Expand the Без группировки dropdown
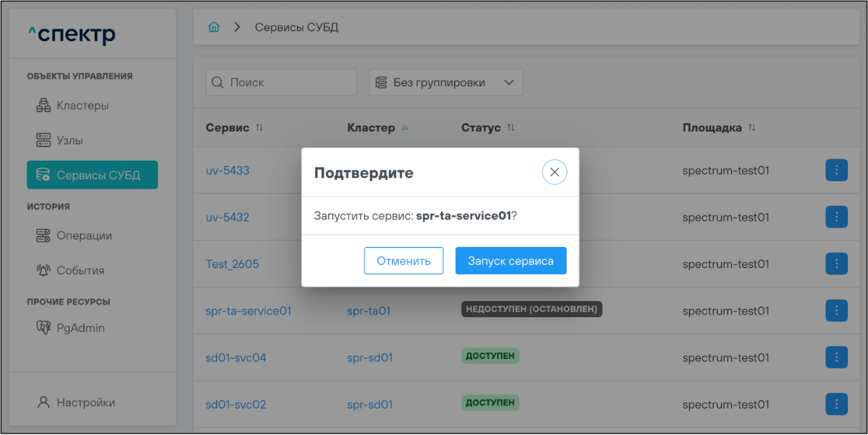The image size is (868, 435). tap(446, 82)
